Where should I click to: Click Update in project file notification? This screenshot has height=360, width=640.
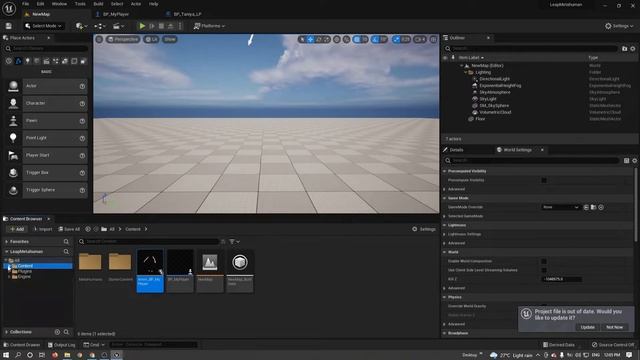(x=587, y=327)
